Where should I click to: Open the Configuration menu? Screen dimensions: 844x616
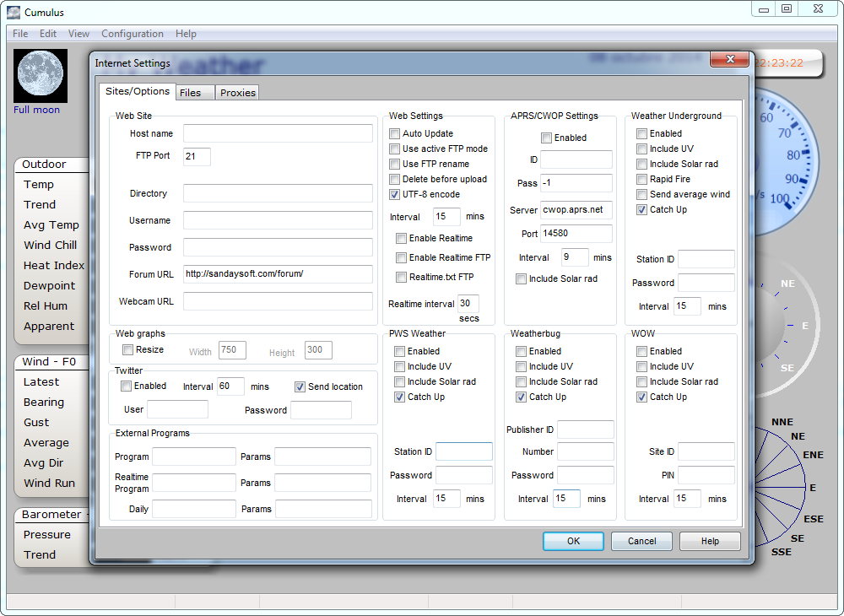(133, 34)
